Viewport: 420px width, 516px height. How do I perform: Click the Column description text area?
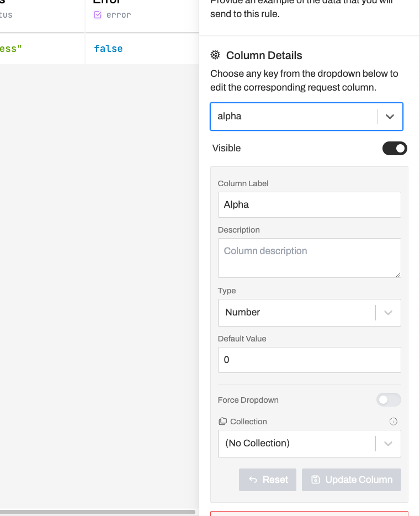pyautogui.click(x=309, y=257)
